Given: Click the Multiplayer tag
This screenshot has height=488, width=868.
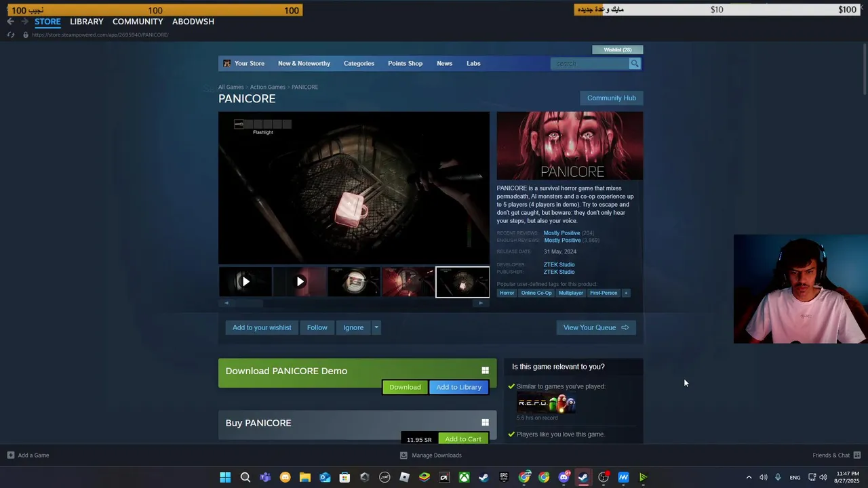Looking at the screenshot, I should (x=570, y=293).
